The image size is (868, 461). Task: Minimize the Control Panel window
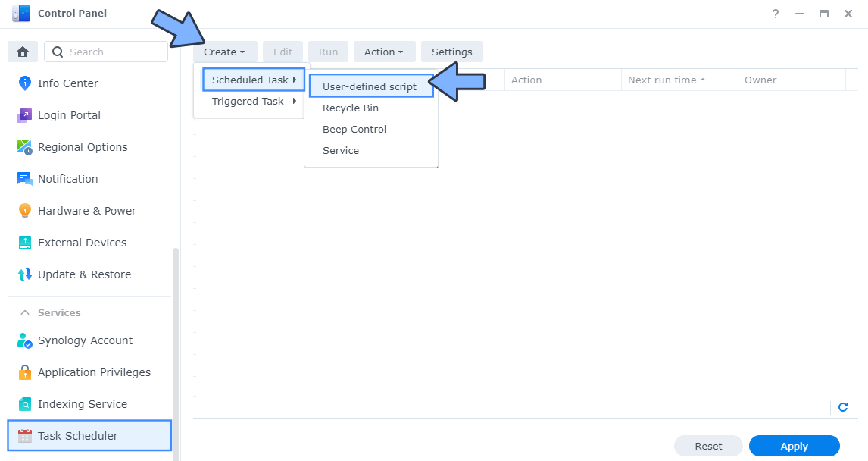(799, 14)
